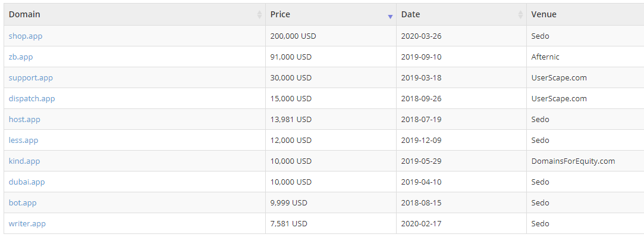Click the Price column header text
The image size is (644, 237).
pyautogui.click(x=280, y=14)
